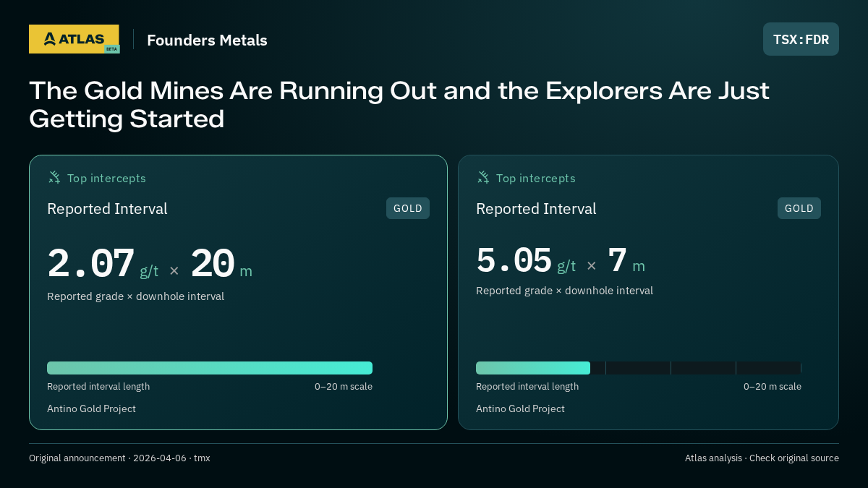Click the TSX:FDR ticker badge

[x=801, y=39]
